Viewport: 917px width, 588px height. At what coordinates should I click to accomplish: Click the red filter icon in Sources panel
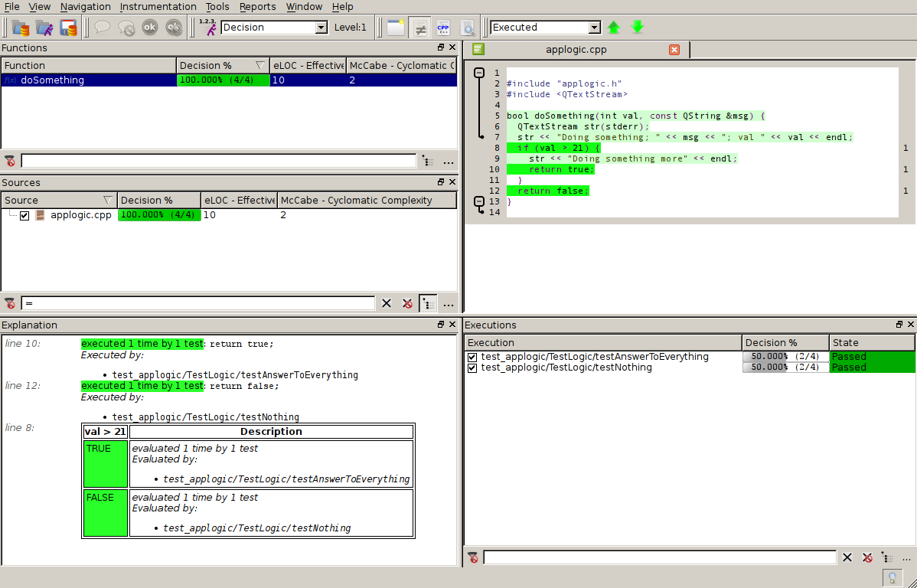pyautogui.click(x=10, y=303)
